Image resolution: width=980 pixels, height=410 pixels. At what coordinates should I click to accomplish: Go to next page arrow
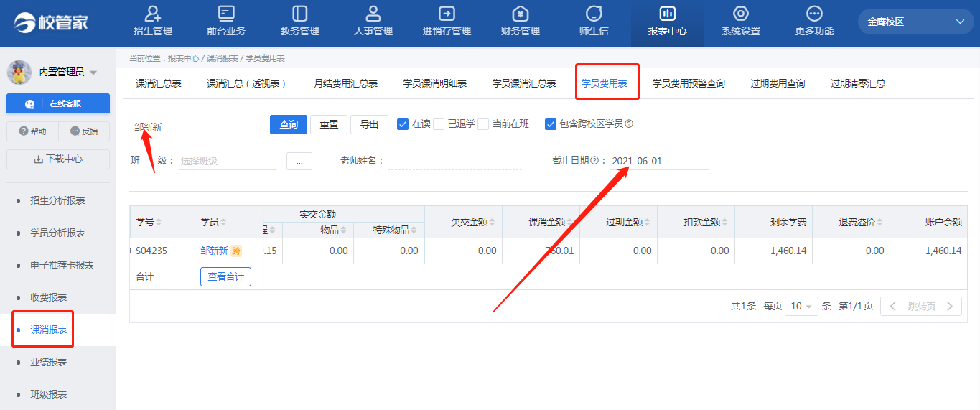pos(950,306)
